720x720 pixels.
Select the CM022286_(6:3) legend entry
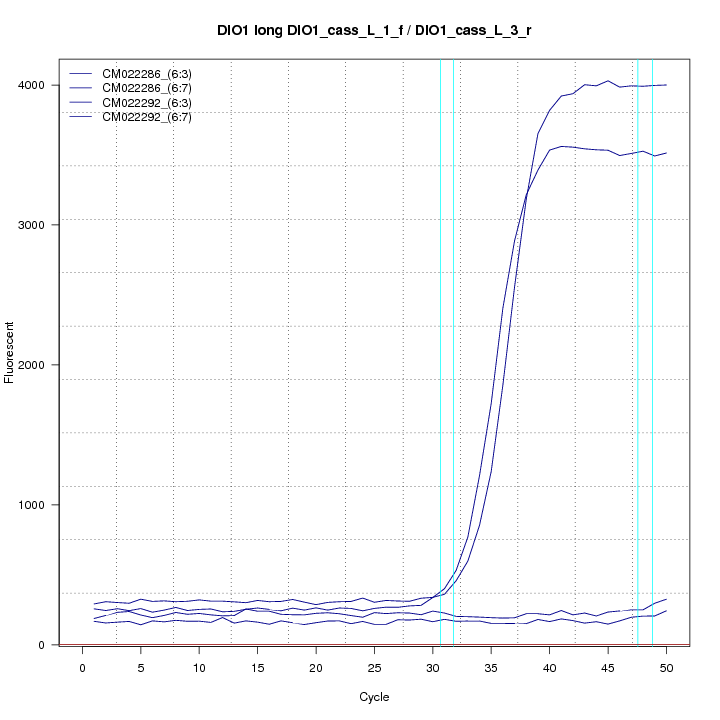click(147, 75)
